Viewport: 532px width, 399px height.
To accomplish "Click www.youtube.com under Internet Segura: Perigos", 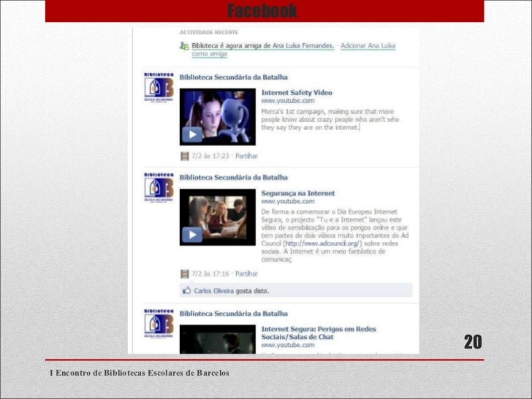I will (x=288, y=345).
